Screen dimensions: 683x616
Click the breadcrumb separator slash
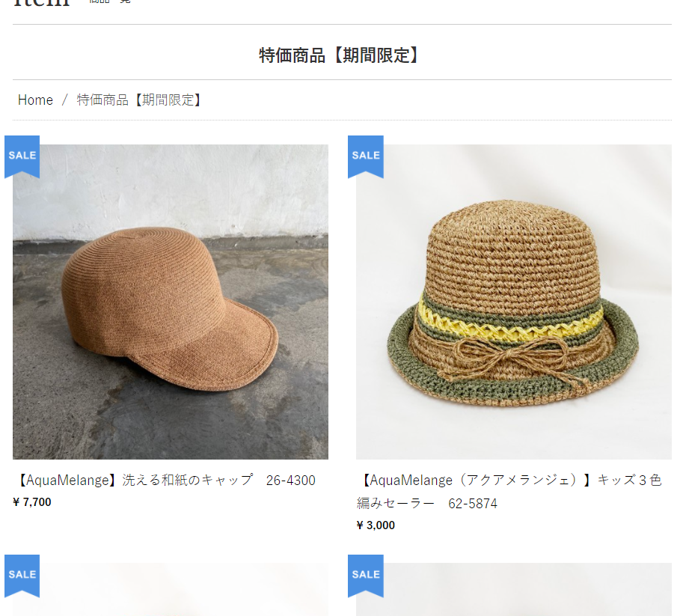(63, 100)
